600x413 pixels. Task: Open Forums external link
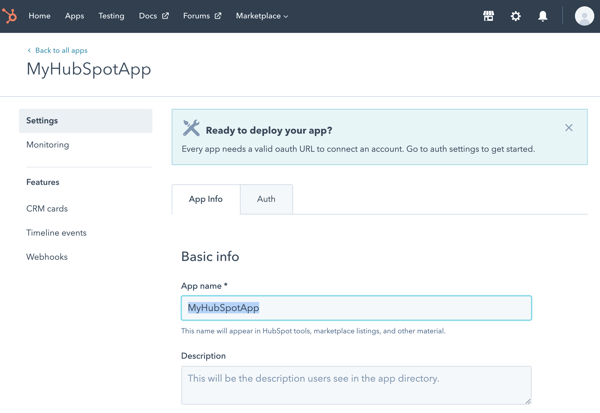202,16
